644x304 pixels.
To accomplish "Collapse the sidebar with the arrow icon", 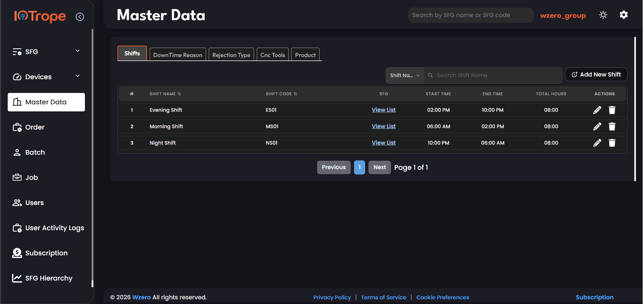I will point(80,17).
